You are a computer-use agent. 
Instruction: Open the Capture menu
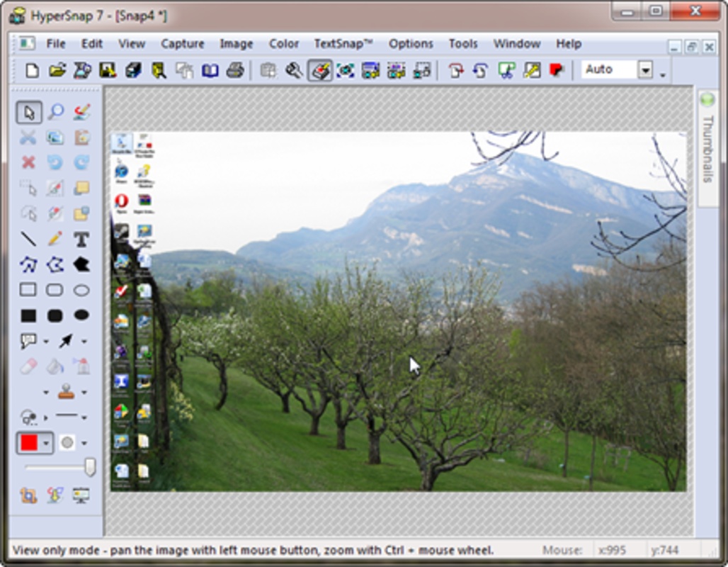(182, 44)
